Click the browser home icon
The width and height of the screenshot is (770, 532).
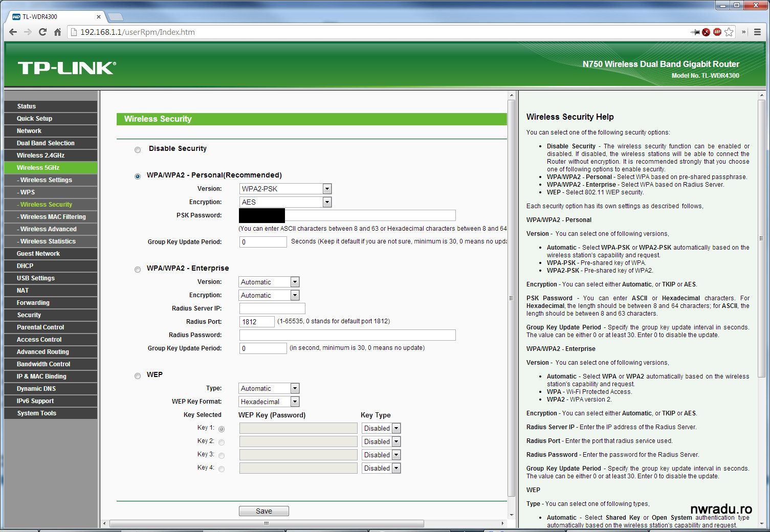pyautogui.click(x=58, y=32)
